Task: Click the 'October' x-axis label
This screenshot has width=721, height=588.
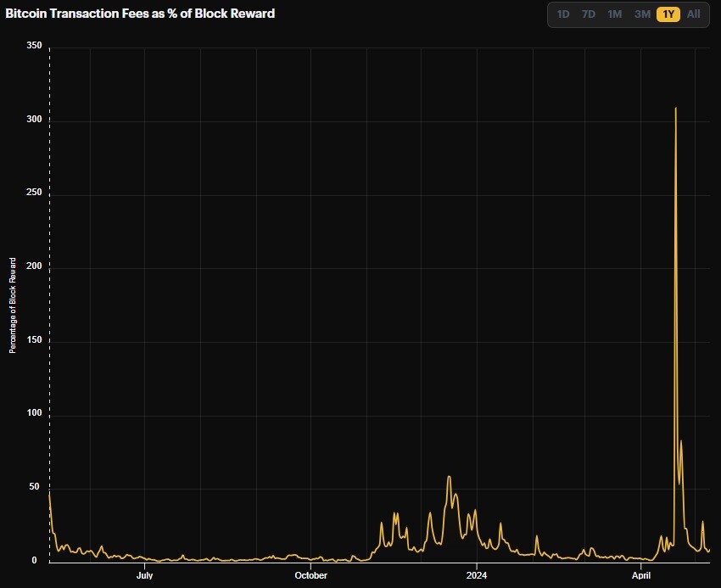Action: 310,575
